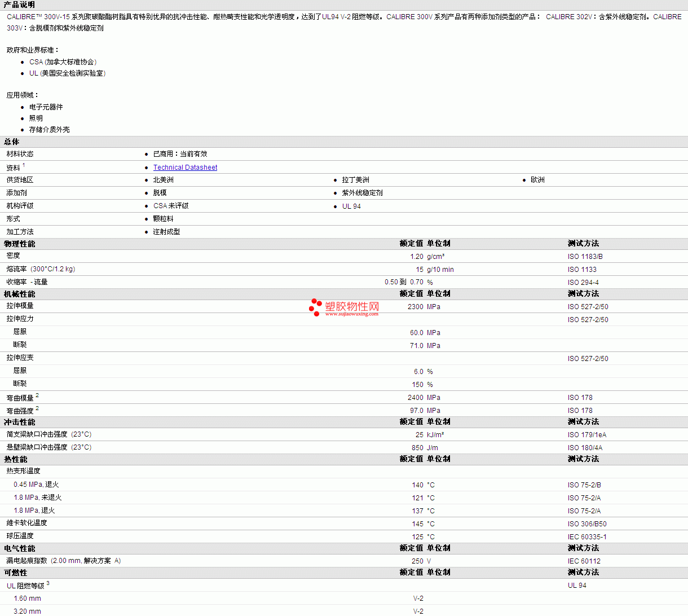Click the 电气性能 section header
This screenshot has width=688, height=616.
(x=20, y=548)
